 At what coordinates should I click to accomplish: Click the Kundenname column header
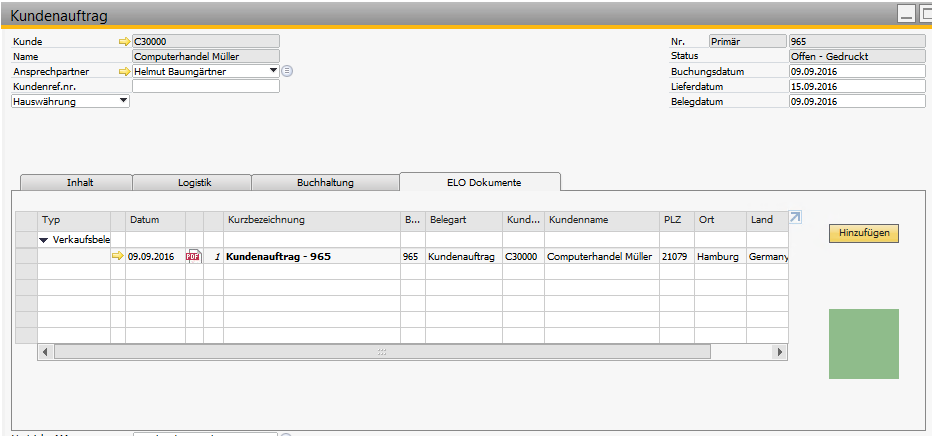[602, 220]
